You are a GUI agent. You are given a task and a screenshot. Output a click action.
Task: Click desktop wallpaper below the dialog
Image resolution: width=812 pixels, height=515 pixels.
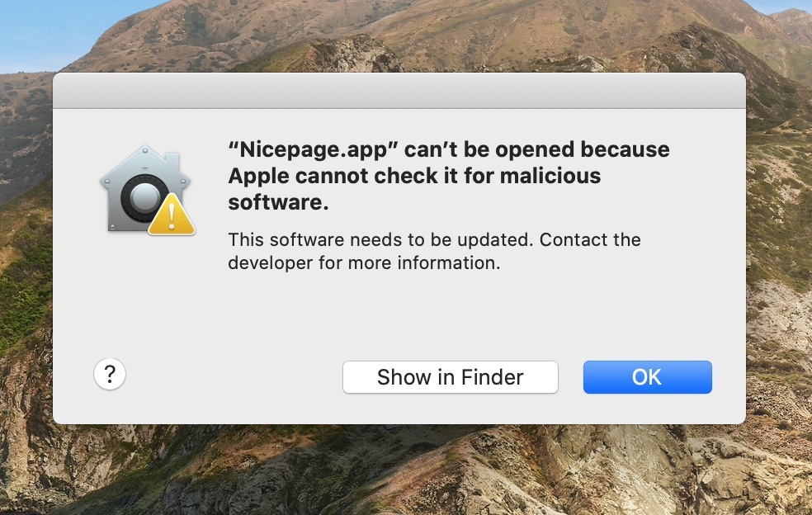pyautogui.click(x=399, y=470)
